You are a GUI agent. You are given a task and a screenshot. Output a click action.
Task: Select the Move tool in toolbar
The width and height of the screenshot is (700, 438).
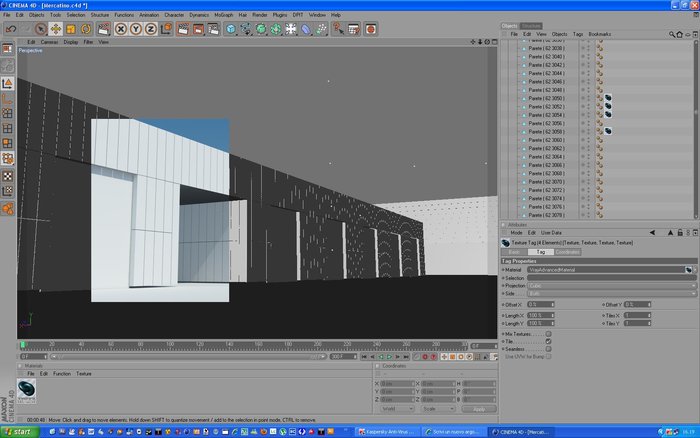56,29
